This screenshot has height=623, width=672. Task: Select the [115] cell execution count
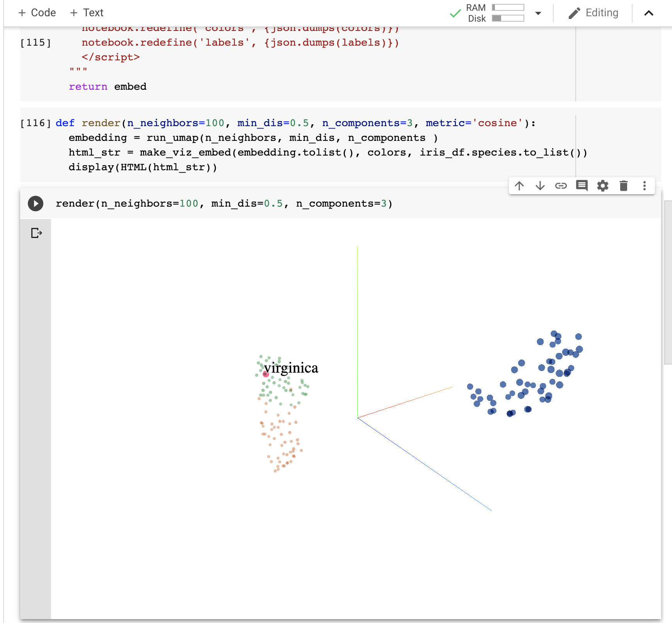point(36,43)
